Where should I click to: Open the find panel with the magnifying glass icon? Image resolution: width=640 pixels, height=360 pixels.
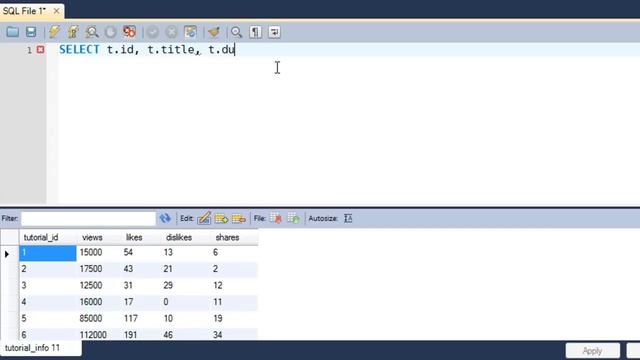click(x=236, y=32)
